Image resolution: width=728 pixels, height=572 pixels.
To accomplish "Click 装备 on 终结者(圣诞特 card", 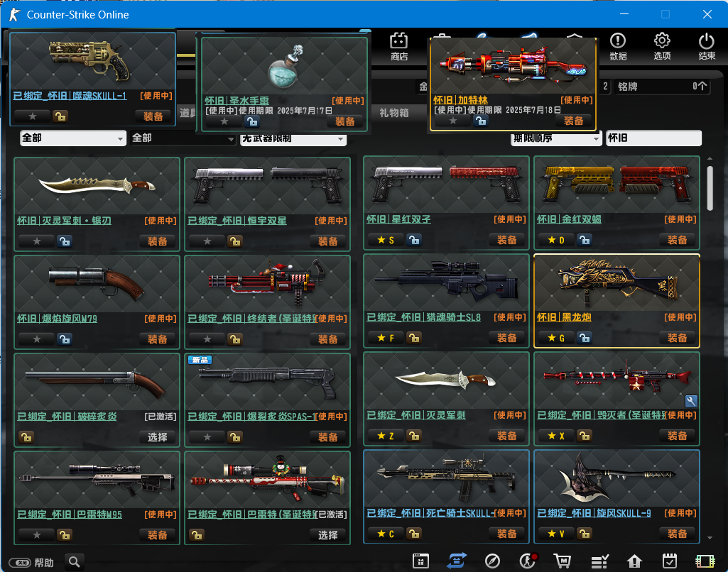I will 328,339.
